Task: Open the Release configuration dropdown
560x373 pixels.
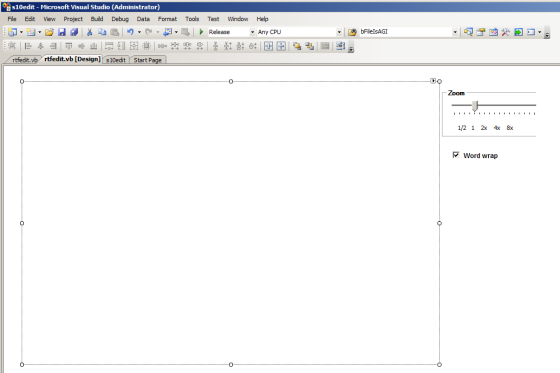Action: (252, 32)
